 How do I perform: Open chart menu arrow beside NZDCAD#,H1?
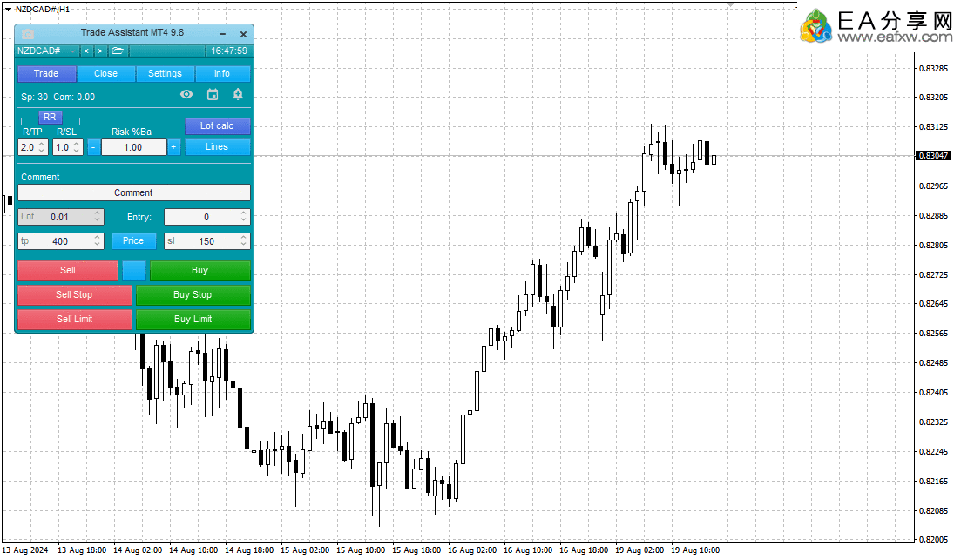pyautogui.click(x=8, y=9)
